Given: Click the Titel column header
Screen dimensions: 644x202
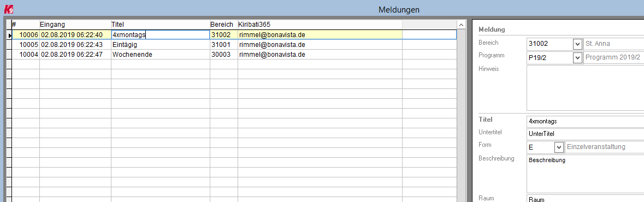Looking at the screenshot, I should 161,25.
